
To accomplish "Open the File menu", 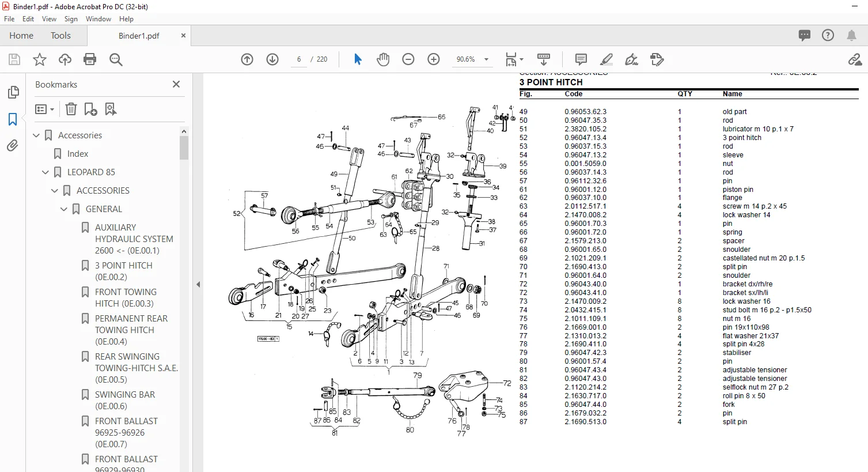I will (9, 19).
